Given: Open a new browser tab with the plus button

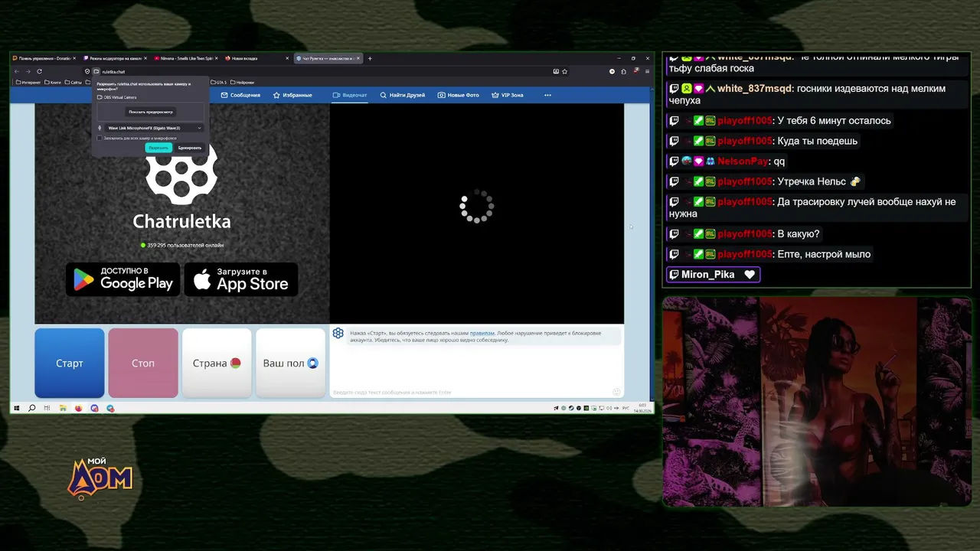Looking at the screenshot, I should point(370,58).
